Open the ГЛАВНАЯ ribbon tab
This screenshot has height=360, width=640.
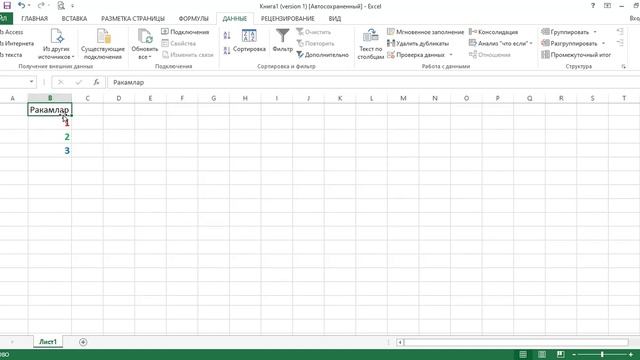pos(35,19)
